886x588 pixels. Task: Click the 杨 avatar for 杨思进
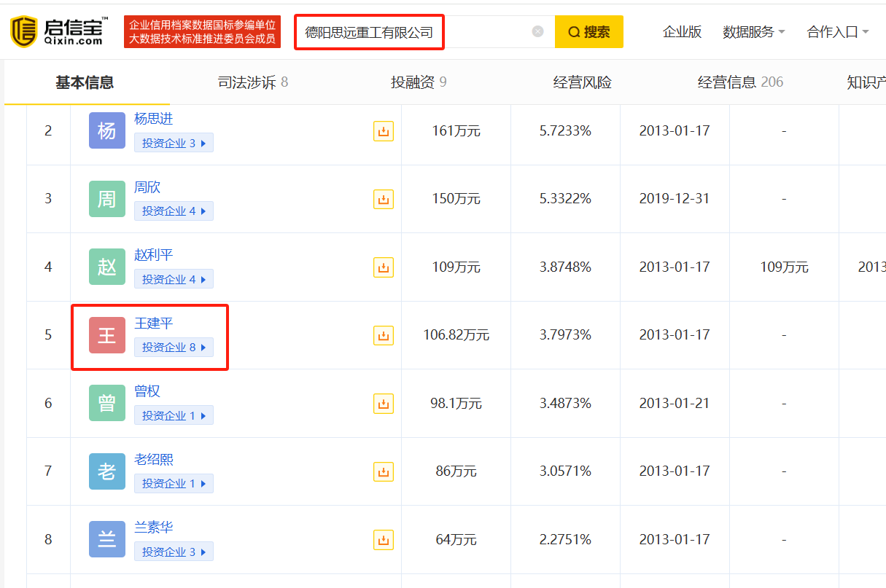pos(107,130)
